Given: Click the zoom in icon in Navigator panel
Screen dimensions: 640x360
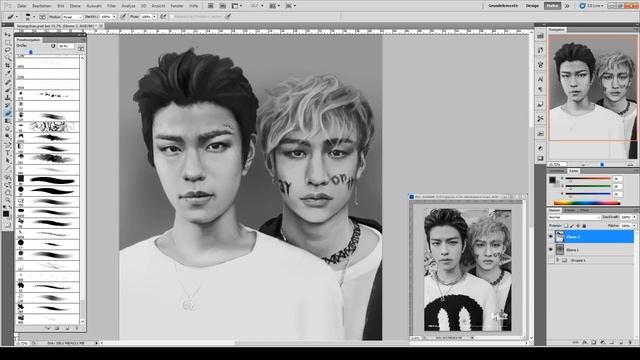Looking at the screenshot, I should pyautogui.click(x=631, y=164).
